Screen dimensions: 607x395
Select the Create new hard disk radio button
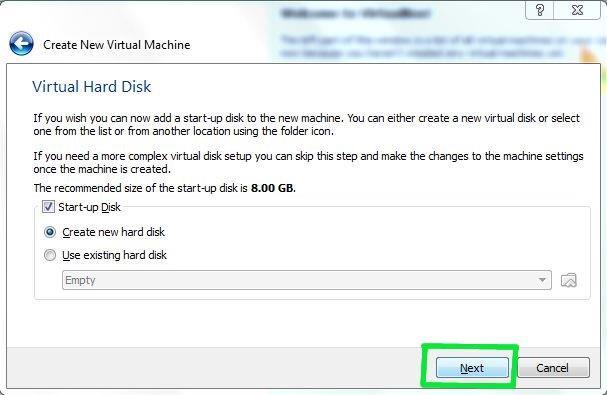pyautogui.click(x=50, y=232)
